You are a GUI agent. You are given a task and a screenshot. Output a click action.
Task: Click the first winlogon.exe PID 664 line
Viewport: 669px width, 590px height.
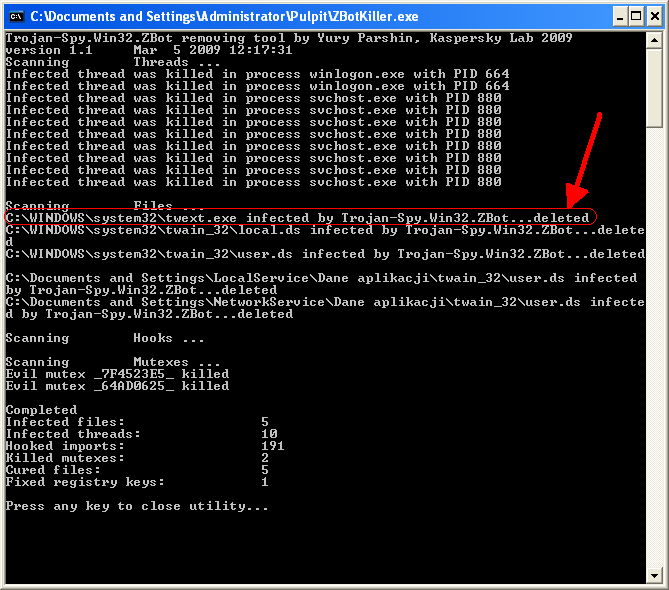[x=258, y=74]
